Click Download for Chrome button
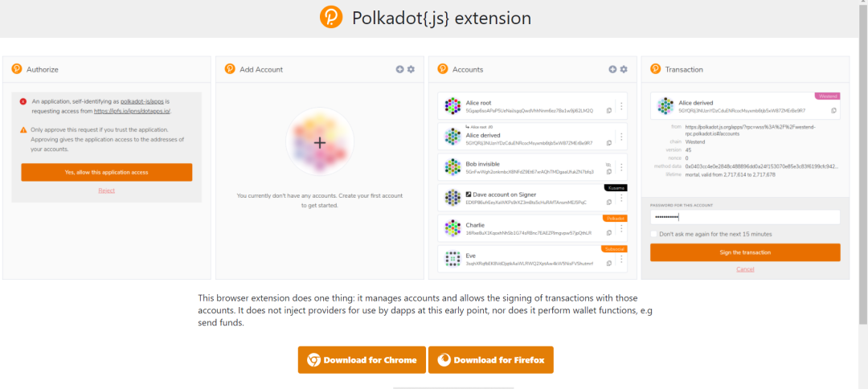 click(360, 360)
